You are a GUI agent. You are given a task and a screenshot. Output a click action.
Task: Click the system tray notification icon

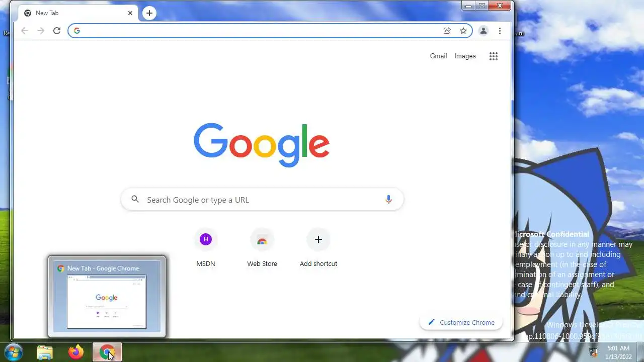[594, 352]
